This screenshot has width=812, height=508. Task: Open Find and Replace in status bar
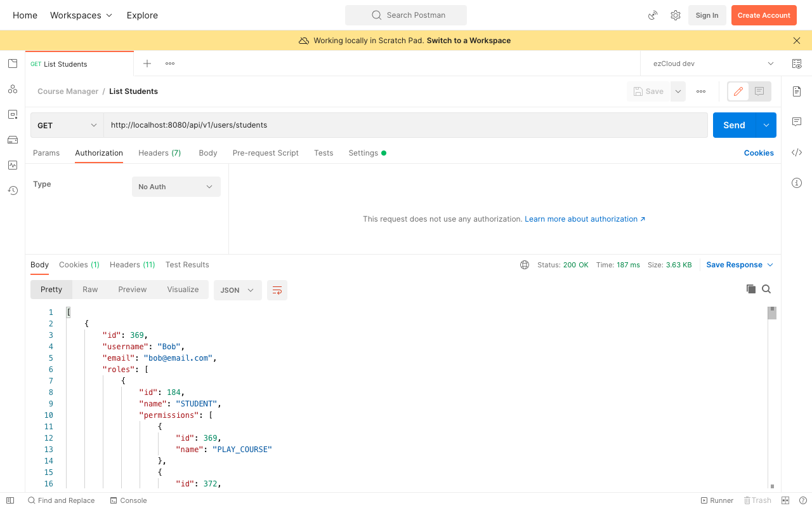click(61, 500)
